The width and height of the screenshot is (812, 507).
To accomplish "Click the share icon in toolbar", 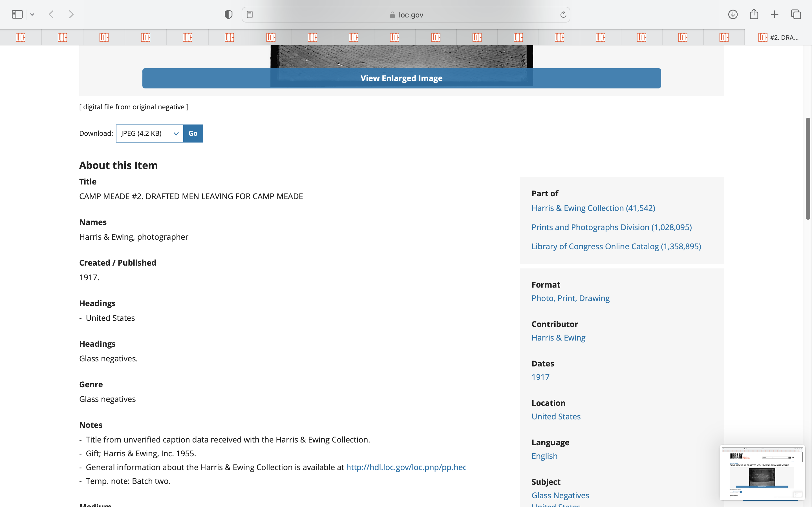I will pyautogui.click(x=754, y=14).
